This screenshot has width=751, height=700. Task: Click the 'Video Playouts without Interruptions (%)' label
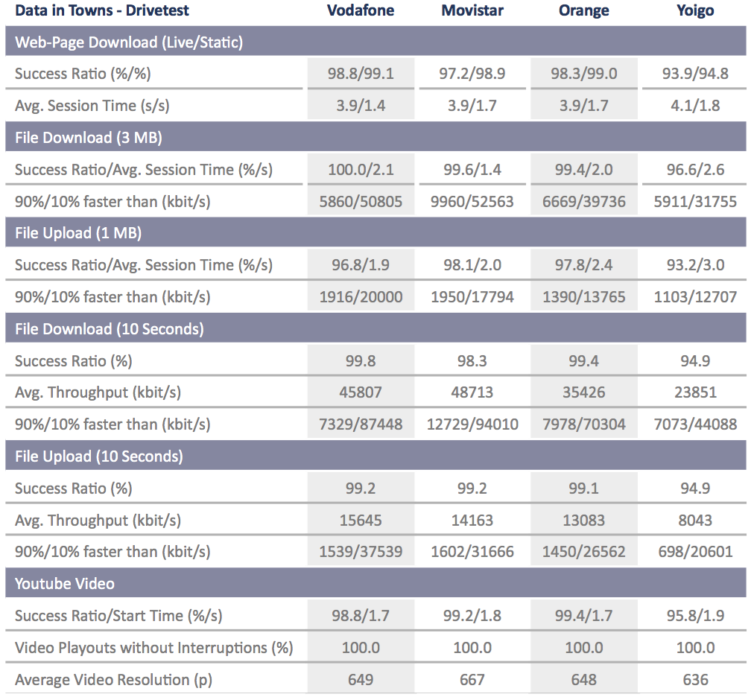click(153, 648)
